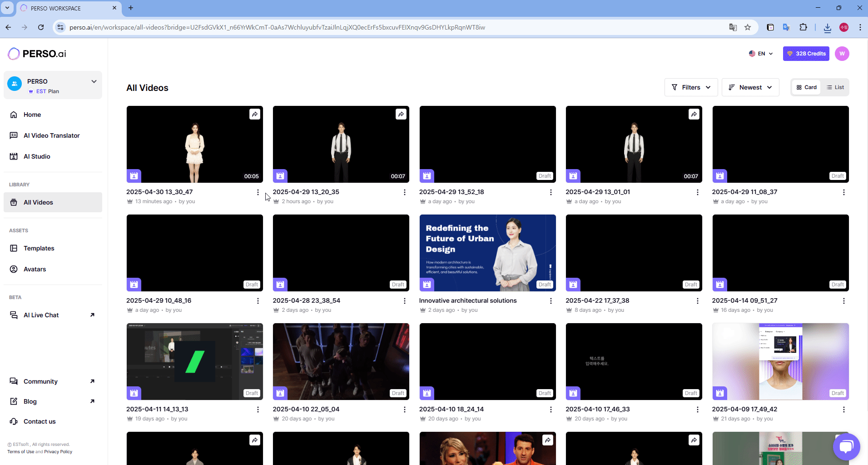Image resolution: width=868 pixels, height=465 pixels.
Task: Open a new browser tab
Action: [x=131, y=8]
